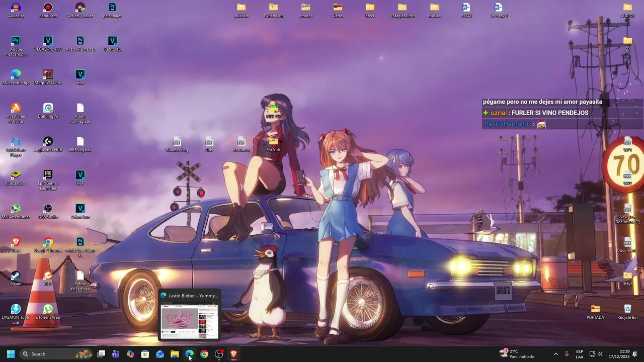
Task: Open the Recycle Bin
Action: click(627, 312)
